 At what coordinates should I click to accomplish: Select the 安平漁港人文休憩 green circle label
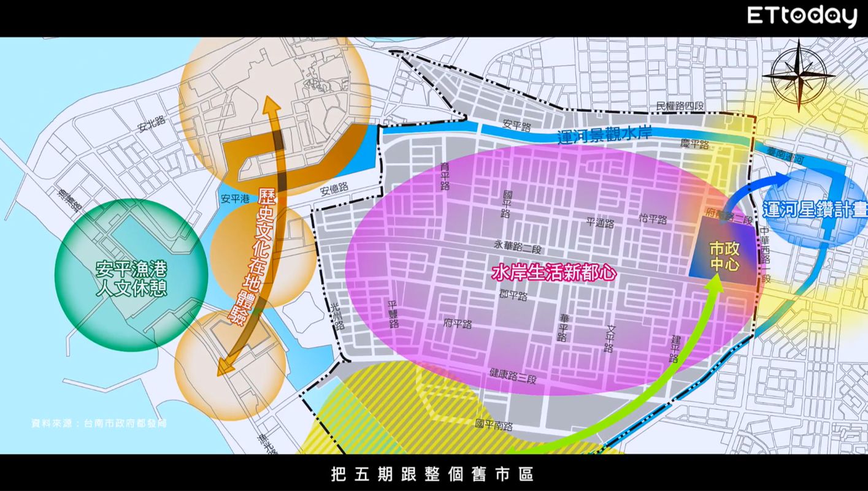point(131,279)
